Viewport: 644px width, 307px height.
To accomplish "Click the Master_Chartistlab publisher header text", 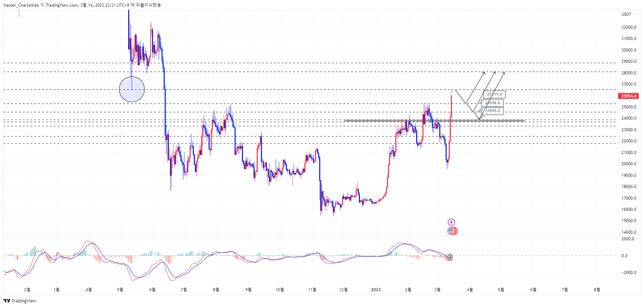I will click(x=21, y=5).
